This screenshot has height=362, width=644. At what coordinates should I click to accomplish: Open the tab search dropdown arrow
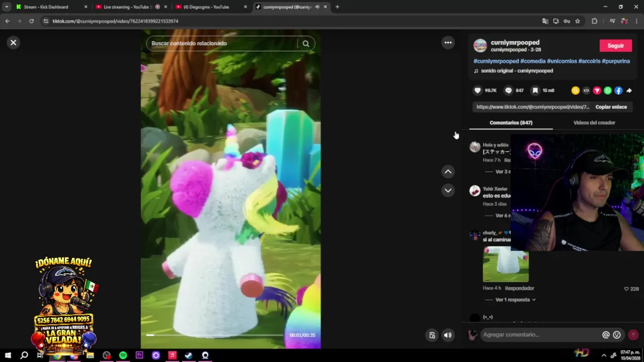coord(7,7)
